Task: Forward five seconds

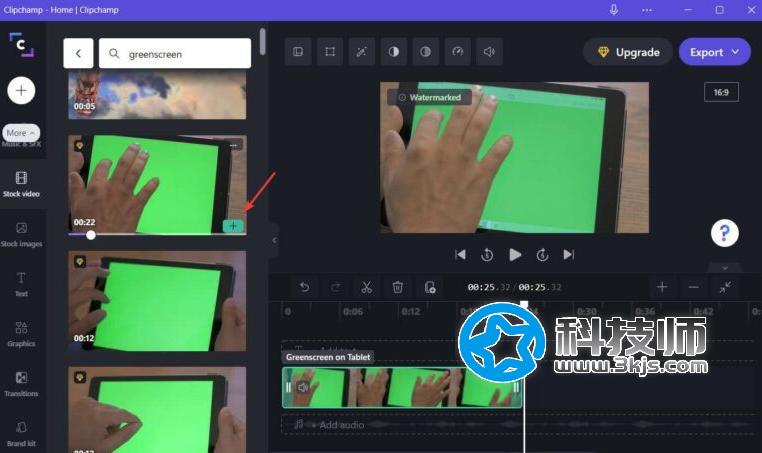Action: point(542,255)
